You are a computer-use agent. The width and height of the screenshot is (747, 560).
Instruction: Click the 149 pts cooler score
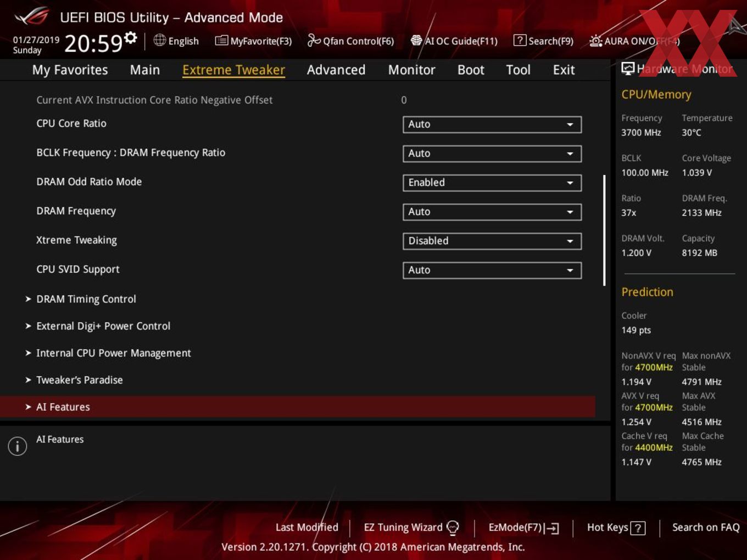[636, 330]
